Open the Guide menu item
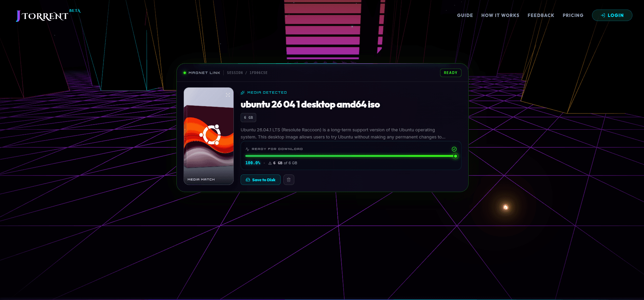Screen dimensions: 644x300 (465, 15)
